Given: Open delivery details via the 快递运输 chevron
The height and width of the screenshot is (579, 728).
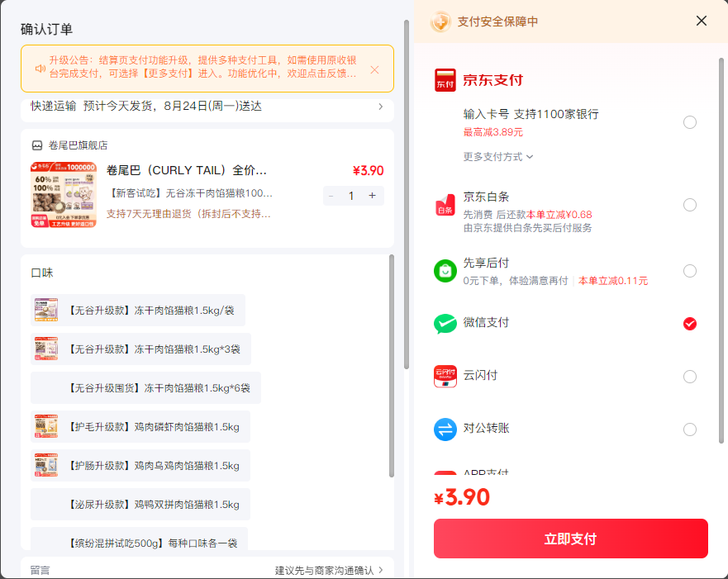Looking at the screenshot, I should coord(381,107).
